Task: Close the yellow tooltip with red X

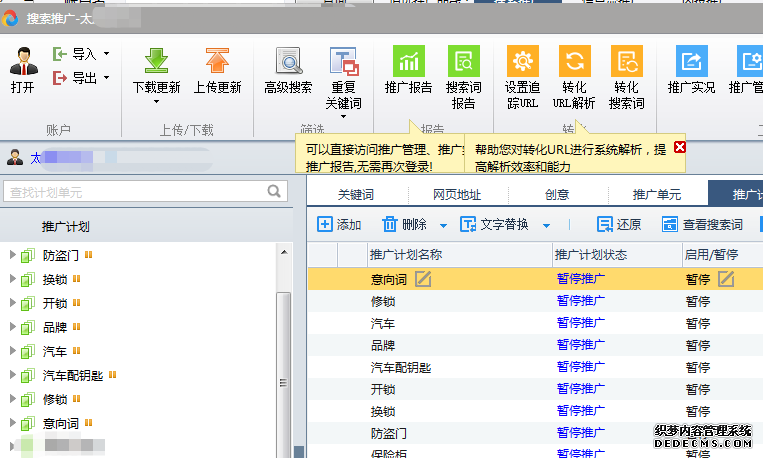Action: [x=680, y=147]
